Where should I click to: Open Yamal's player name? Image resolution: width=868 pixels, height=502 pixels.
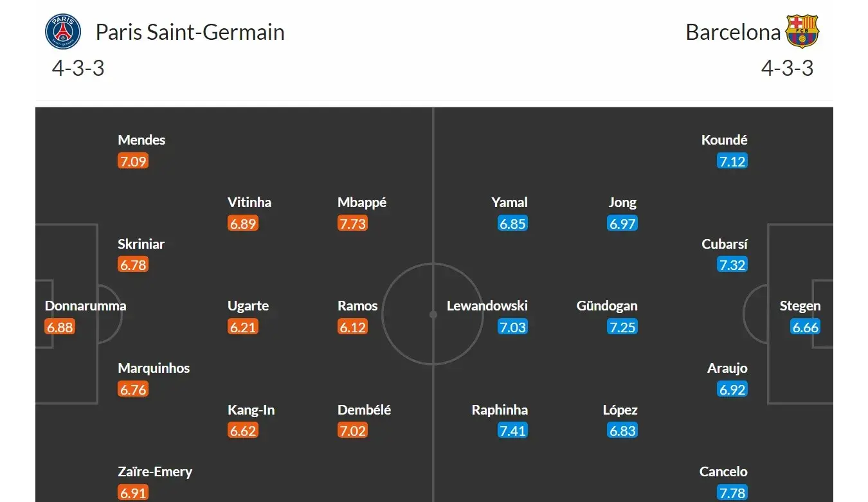pos(509,202)
